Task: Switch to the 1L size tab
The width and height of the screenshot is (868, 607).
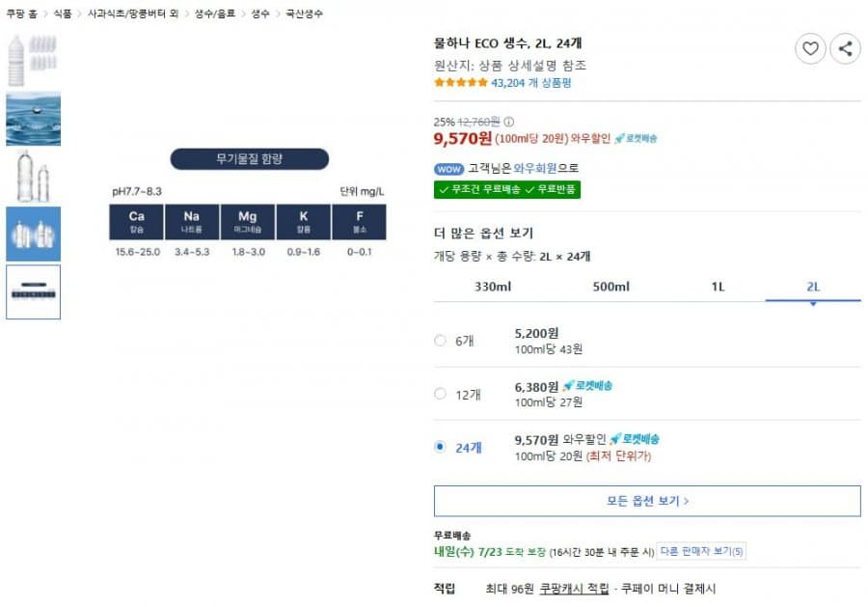Action: click(718, 287)
